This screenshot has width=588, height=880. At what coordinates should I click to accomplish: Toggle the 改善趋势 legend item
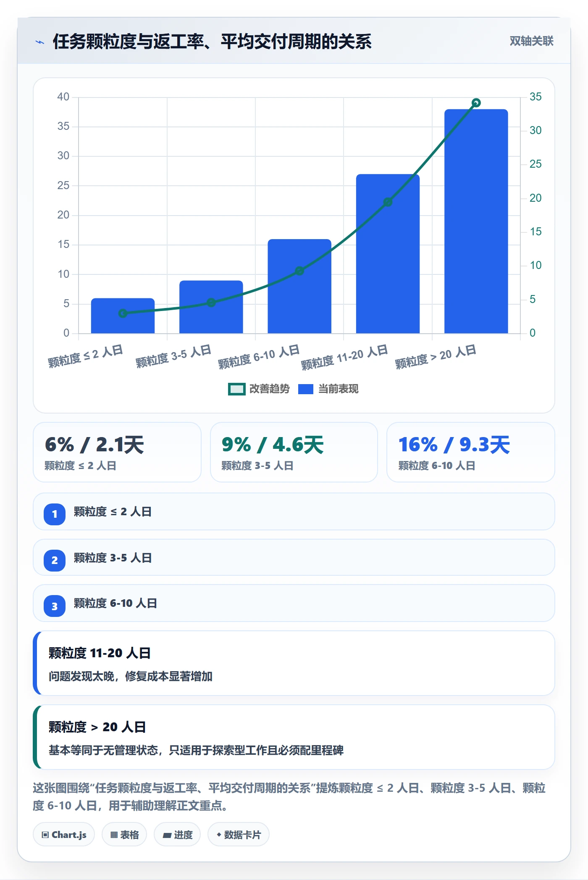tap(259, 389)
